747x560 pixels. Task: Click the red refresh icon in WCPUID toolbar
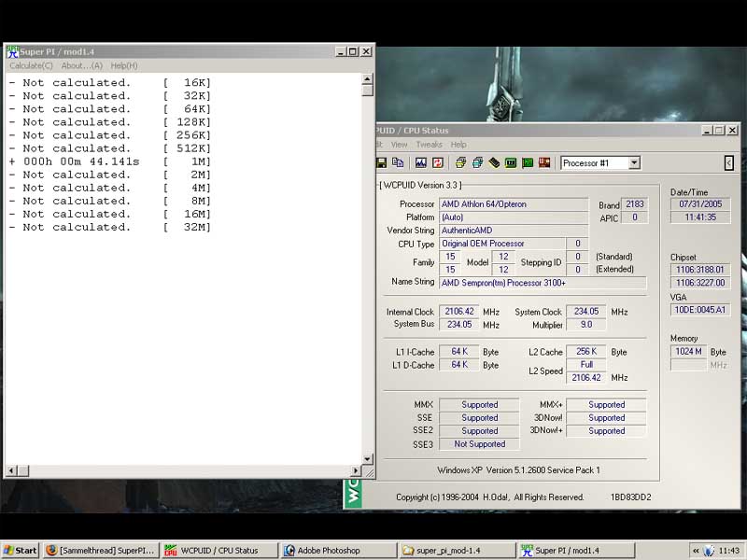(x=438, y=162)
